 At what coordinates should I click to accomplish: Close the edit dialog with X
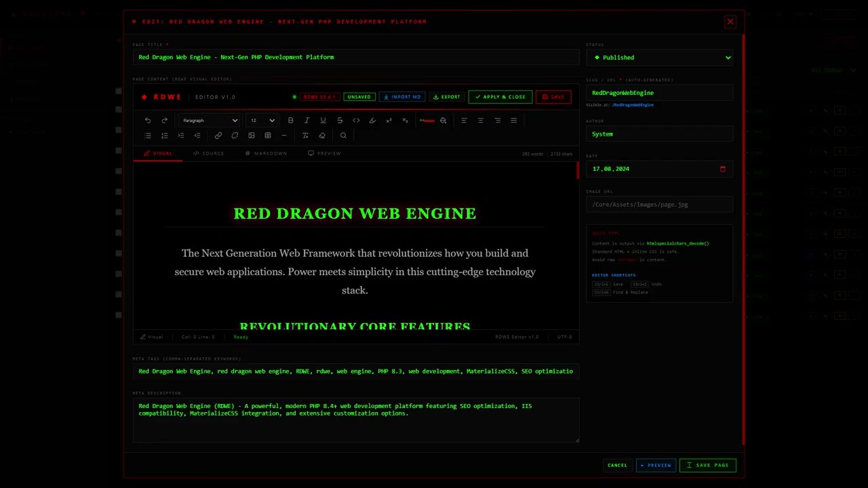point(730,22)
